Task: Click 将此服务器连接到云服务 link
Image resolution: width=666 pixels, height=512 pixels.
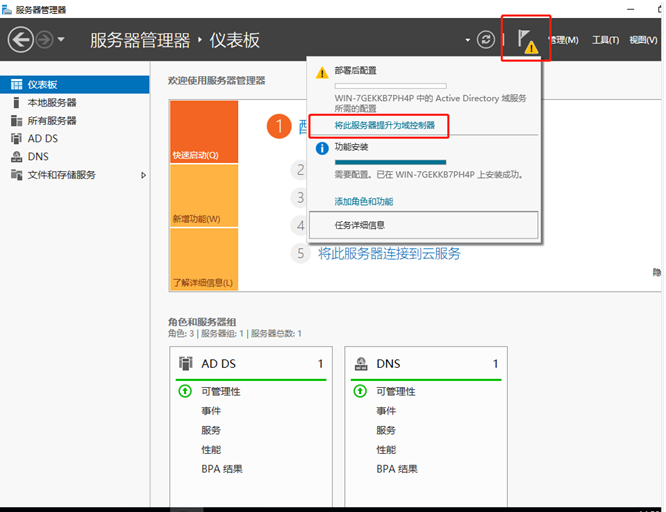Action: [389, 254]
